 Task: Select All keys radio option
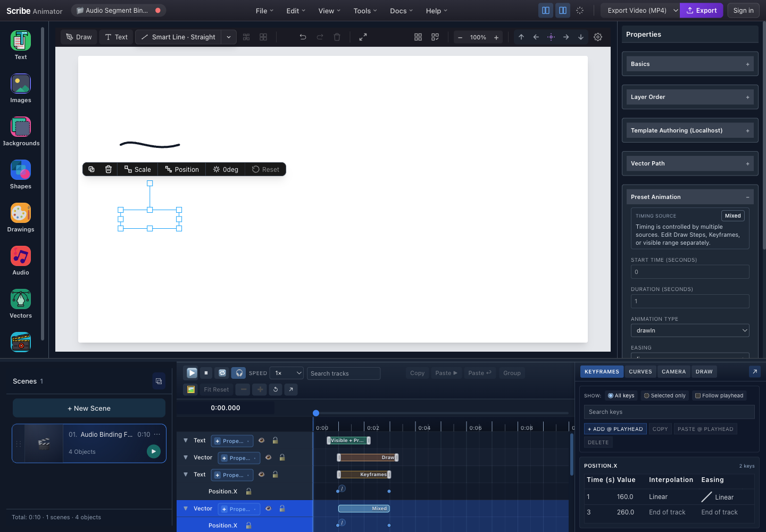[x=621, y=395]
